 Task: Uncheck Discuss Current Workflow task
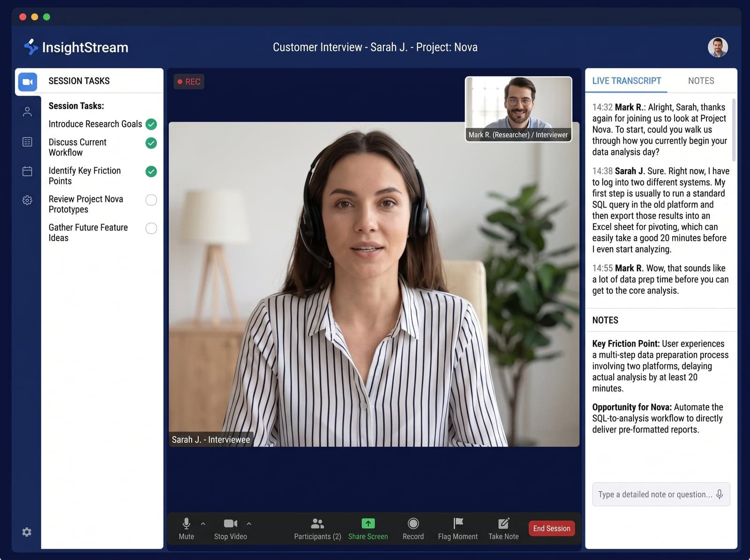[151, 143]
